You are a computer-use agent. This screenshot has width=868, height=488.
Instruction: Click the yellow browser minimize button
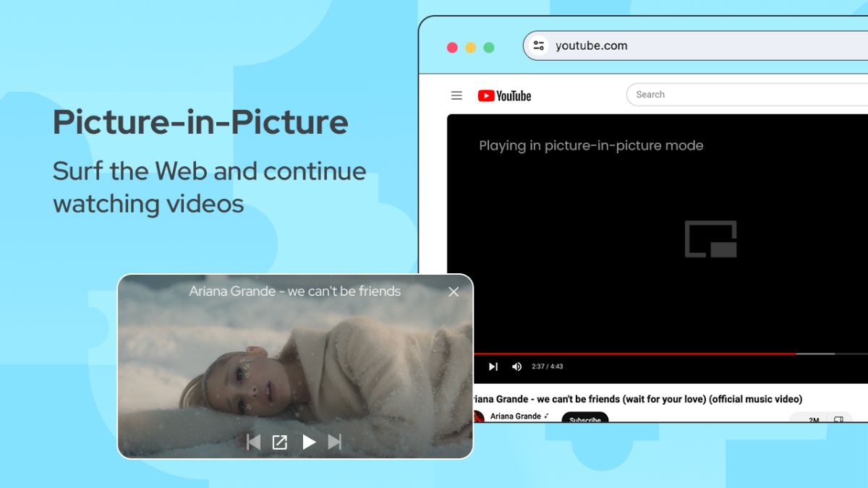tap(470, 48)
